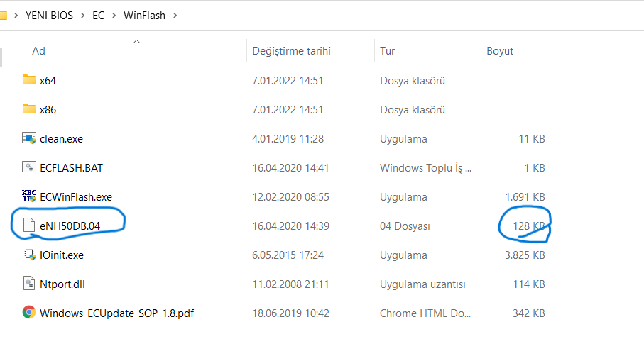644x339 pixels.
Task: Select the x86 folder icon
Action: 28,109
